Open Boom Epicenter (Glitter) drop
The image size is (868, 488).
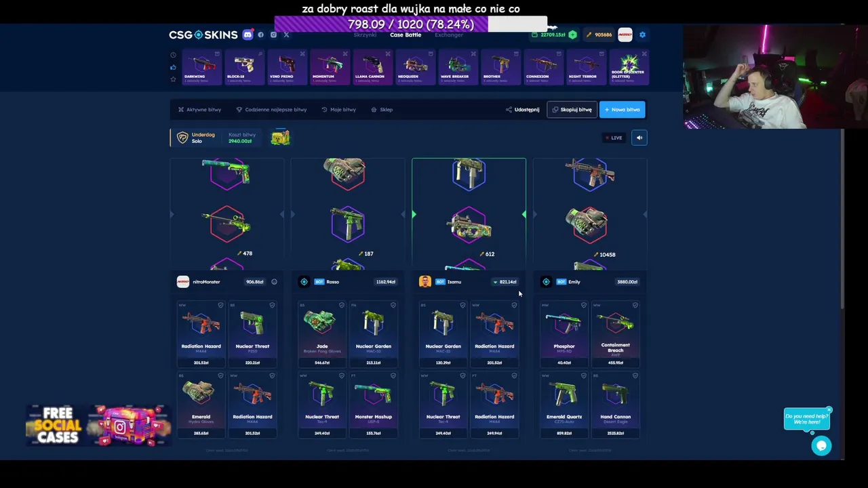click(x=628, y=66)
